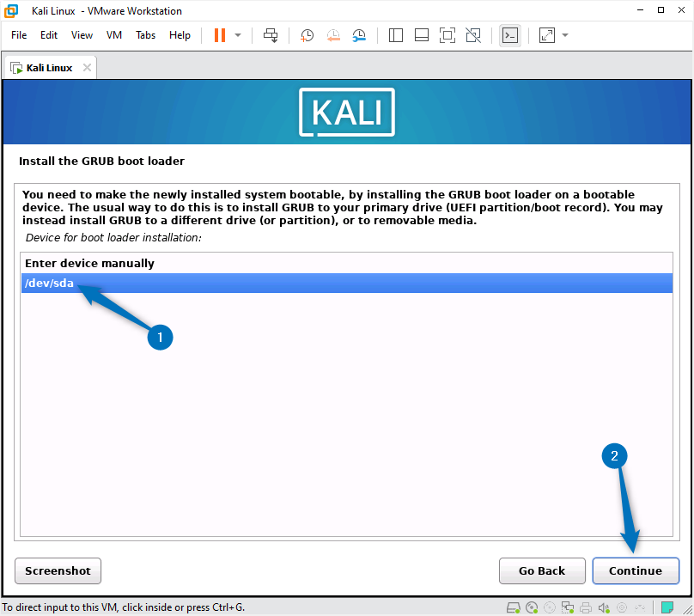The height and width of the screenshot is (616, 694).
Task: Open the VM menu
Action: 113,35
